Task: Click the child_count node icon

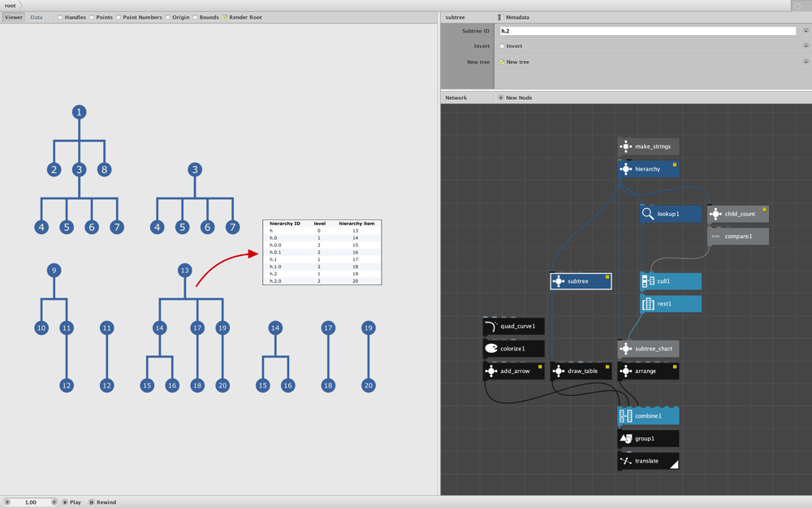Action: point(715,214)
